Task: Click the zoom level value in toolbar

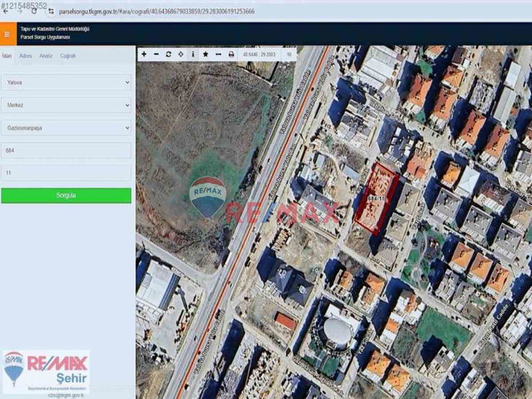Action: coord(289,54)
